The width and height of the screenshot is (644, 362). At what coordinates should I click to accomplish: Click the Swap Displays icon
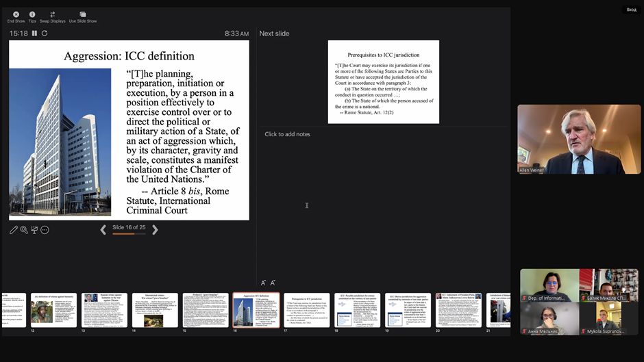(x=53, y=14)
